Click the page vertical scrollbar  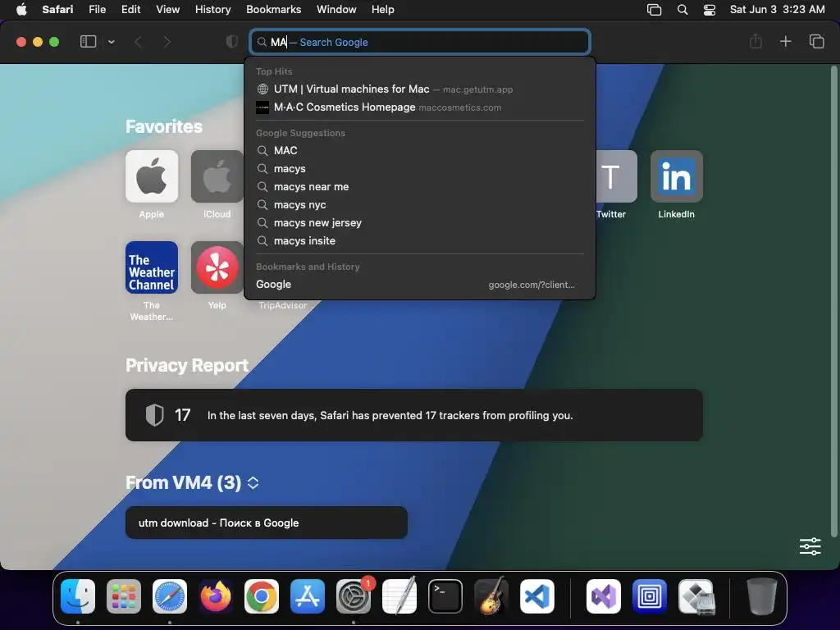[x=833, y=300]
